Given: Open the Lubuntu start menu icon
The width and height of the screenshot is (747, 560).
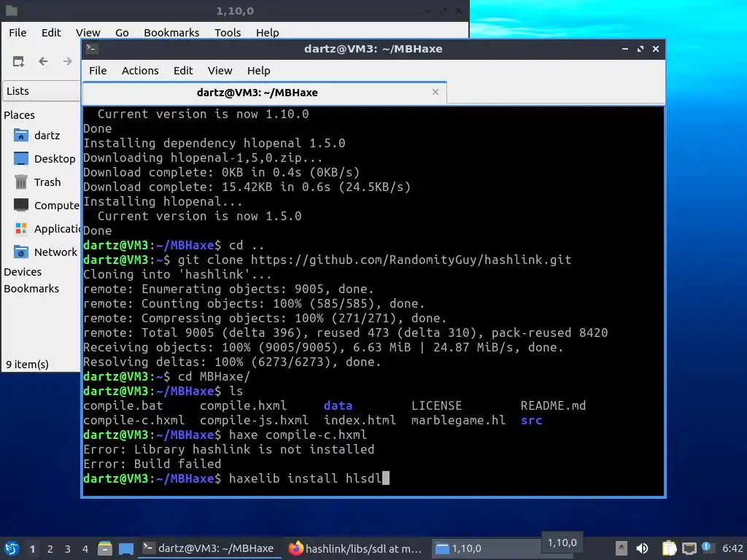Looking at the screenshot, I should pos(12,548).
